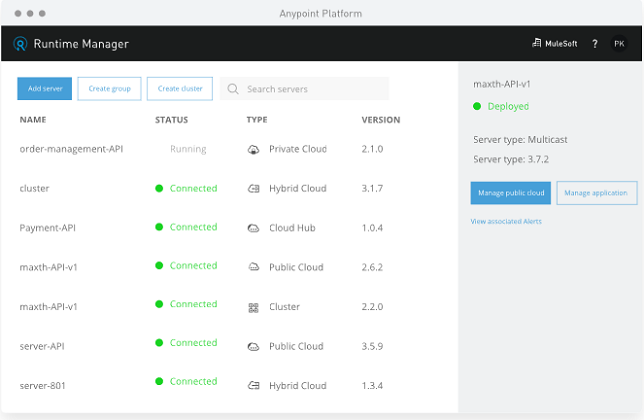Click the green status dot in cluster row
The height and width of the screenshot is (420, 644).
(159, 188)
